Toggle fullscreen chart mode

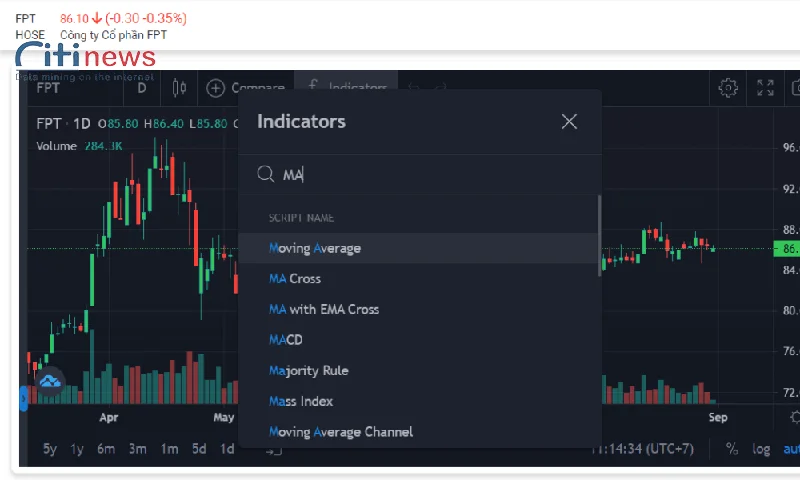coord(765,88)
